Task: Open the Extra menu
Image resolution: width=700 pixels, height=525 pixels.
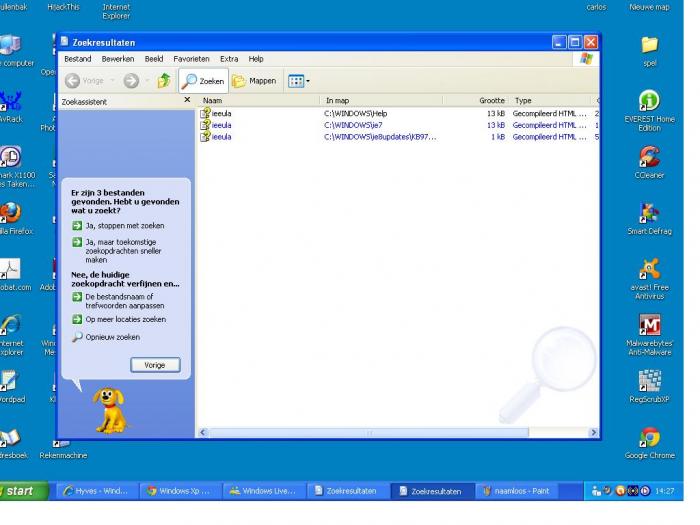Action: pos(229,59)
